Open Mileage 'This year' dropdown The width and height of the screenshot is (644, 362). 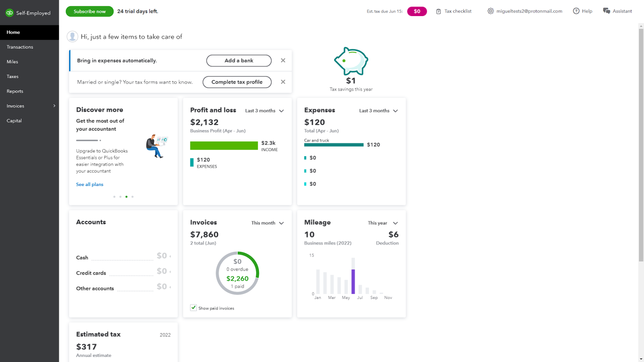click(383, 223)
